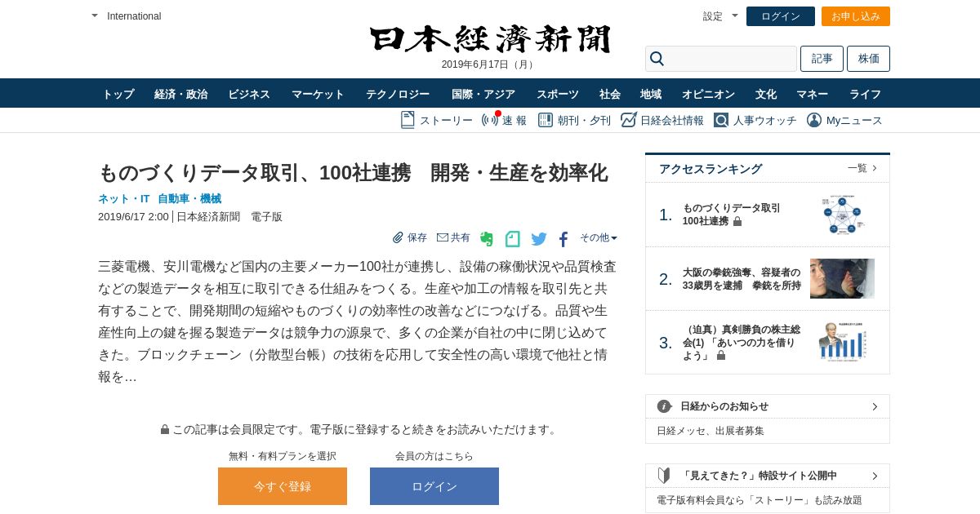980x514 pixels.
Task: Click the green note share icon
Action: click(x=512, y=239)
